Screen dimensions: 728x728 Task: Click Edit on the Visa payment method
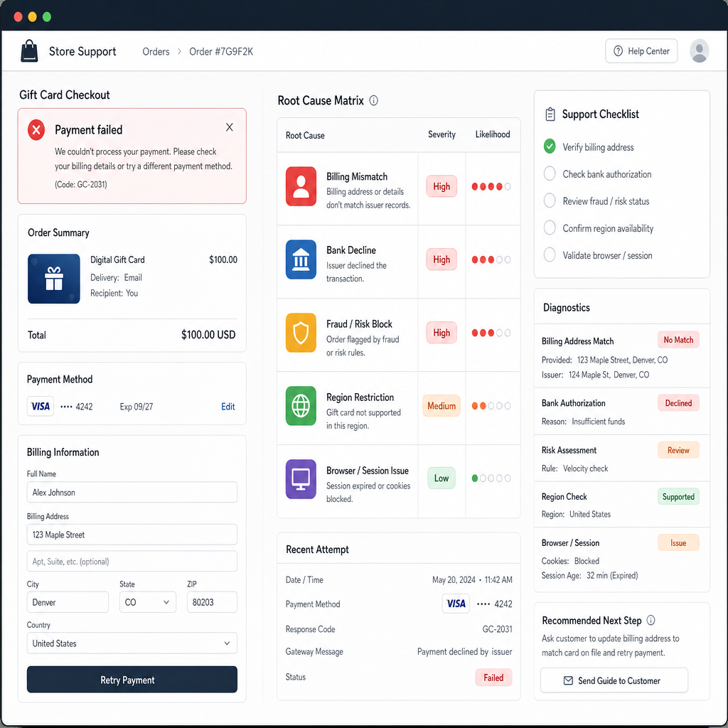(x=228, y=407)
